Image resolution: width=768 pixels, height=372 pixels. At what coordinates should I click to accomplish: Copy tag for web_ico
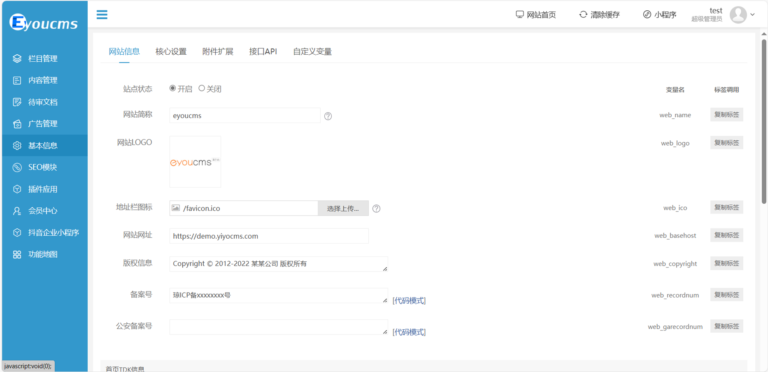(x=727, y=207)
